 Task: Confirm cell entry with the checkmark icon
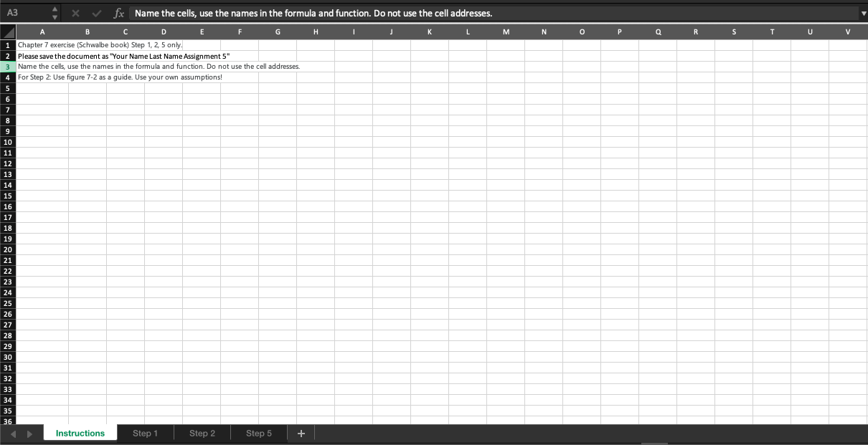[97, 12]
